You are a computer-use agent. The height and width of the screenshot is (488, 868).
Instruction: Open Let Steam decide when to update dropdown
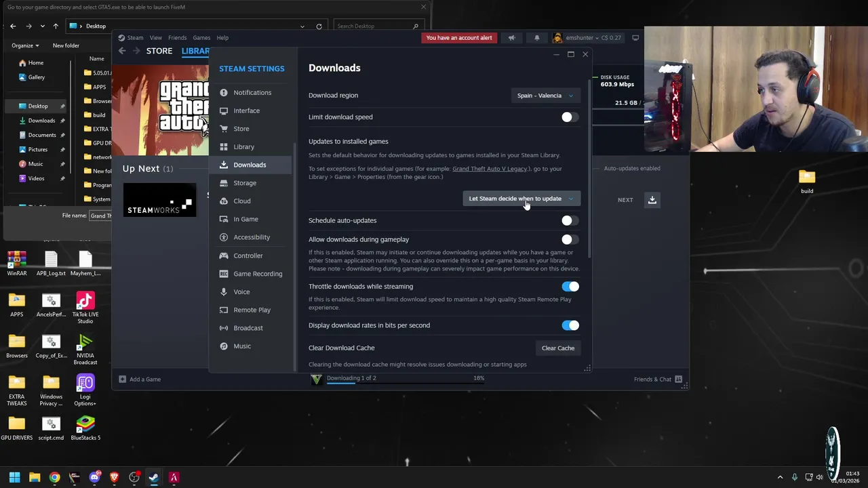521,199
